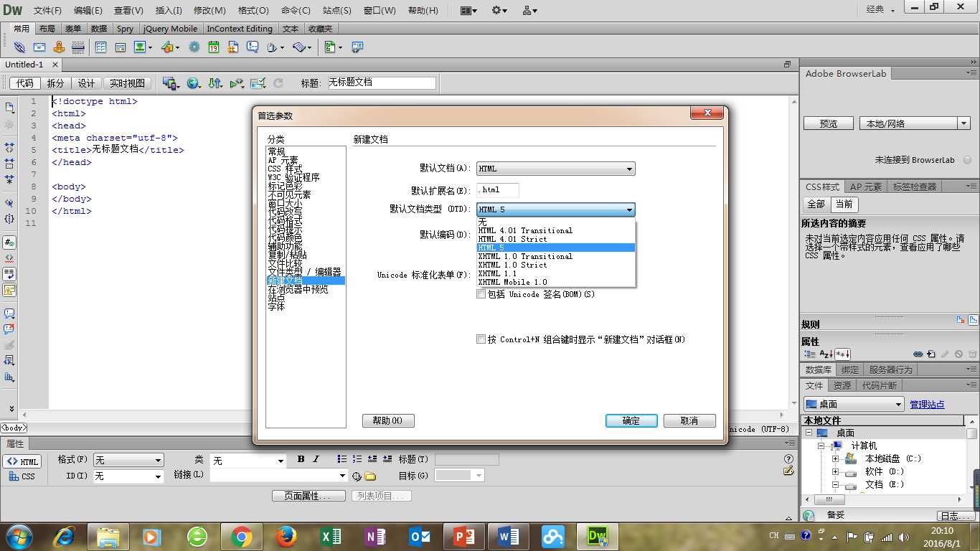Open the Insert (I) menu
The image size is (980, 551).
tap(169, 10)
